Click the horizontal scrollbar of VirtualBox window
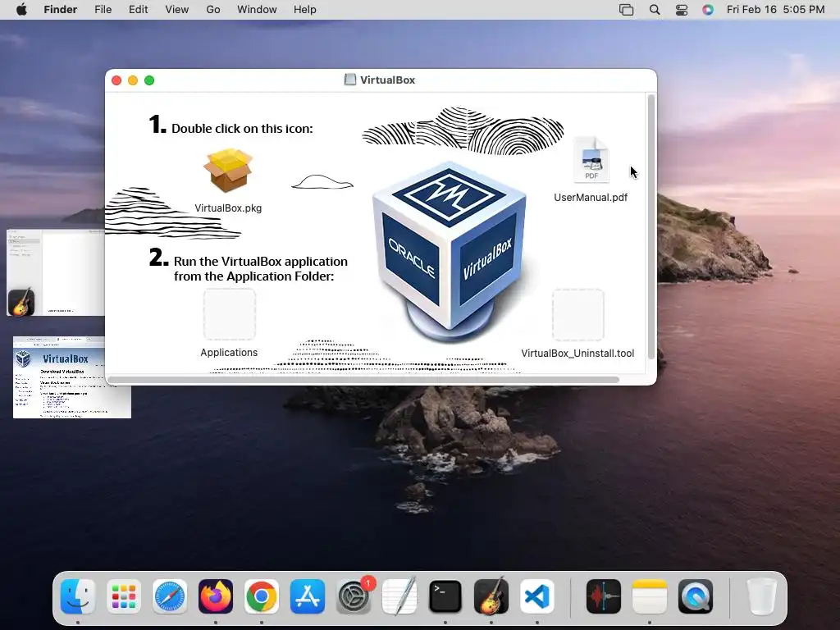 [x=363, y=380]
